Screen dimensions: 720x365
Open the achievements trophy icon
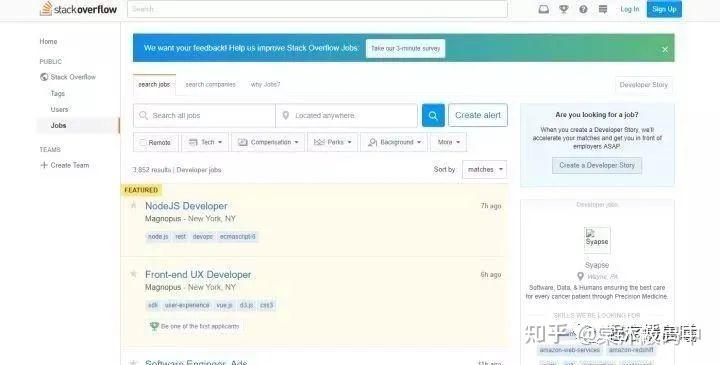point(563,9)
